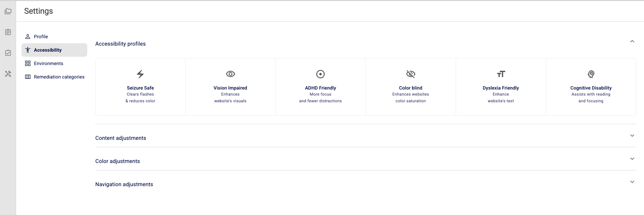644x215 pixels.
Task: Click the Color blind crossed-eye icon
Action: pos(411,74)
